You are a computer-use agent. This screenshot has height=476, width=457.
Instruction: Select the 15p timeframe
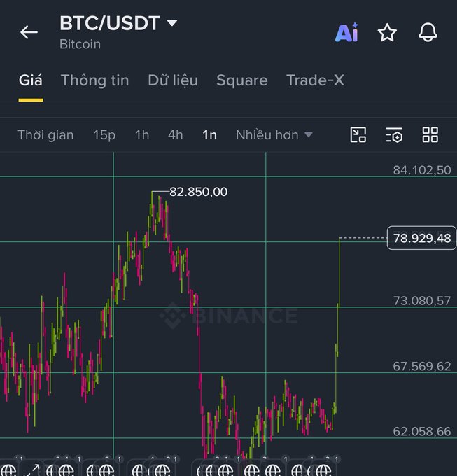[104, 135]
